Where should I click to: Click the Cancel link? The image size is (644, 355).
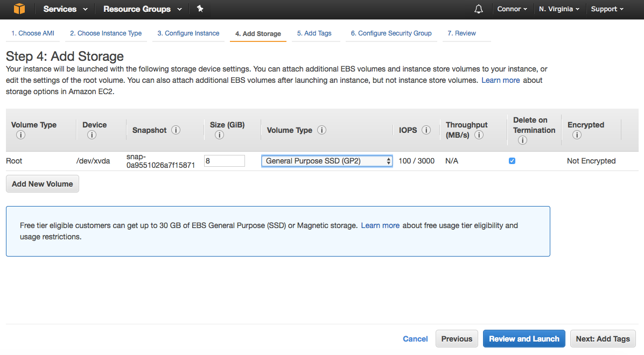pyautogui.click(x=415, y=339)
